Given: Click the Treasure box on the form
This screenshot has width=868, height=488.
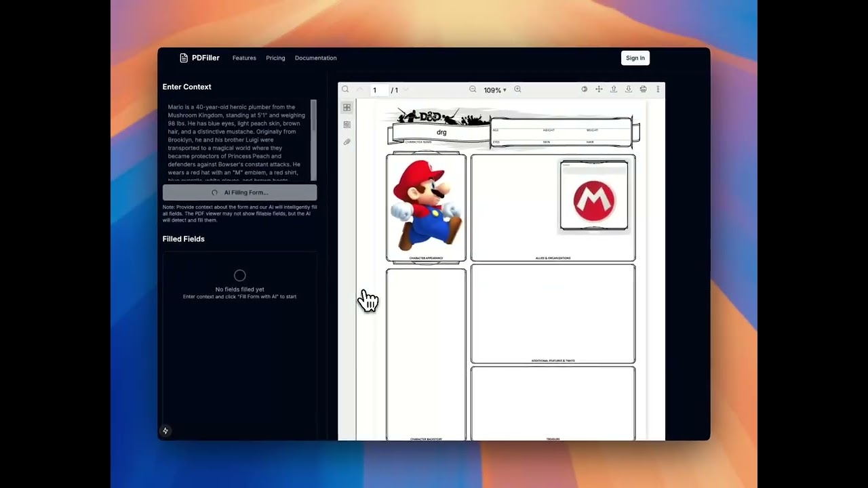Looking at the screenshot, I should (553, 403).
